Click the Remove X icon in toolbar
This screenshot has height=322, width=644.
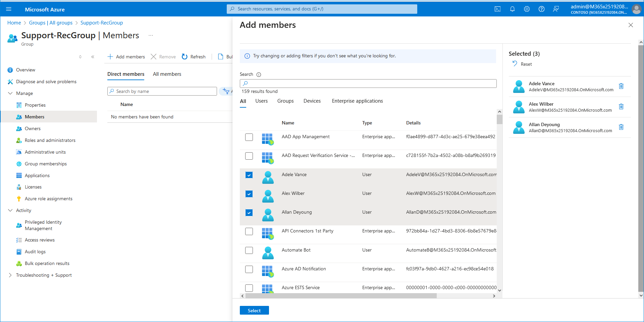pyautogui.click(x=153, y=57)
